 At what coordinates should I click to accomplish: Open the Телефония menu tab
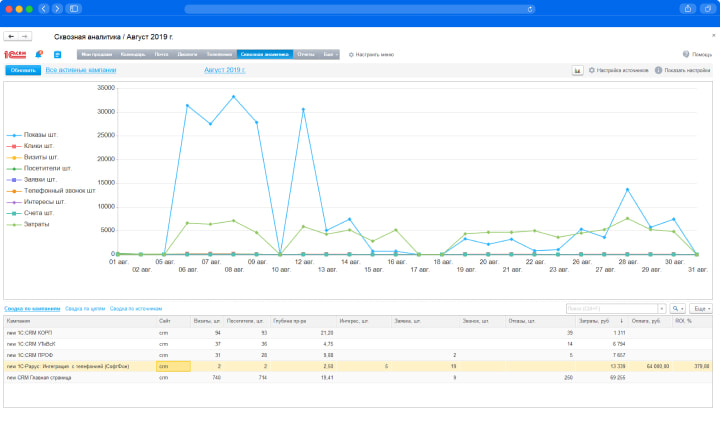219,54
